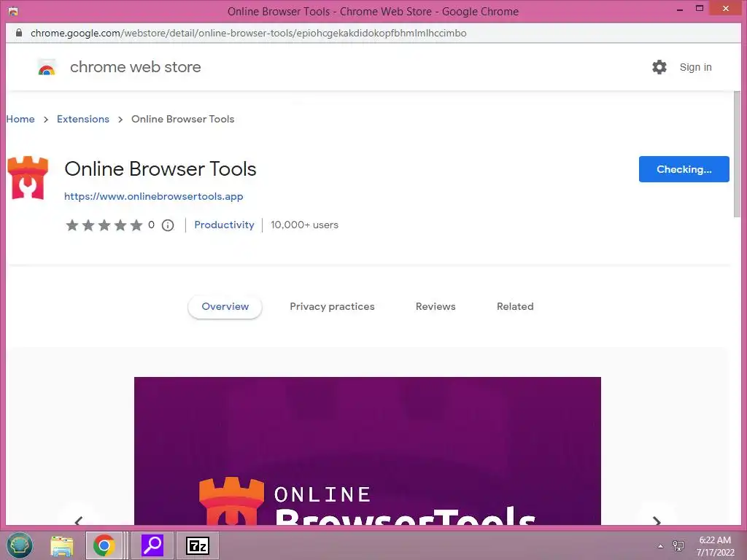Switch to the Privacy practices tab
This screenshot has height=560, width=747.
coord(332,307)
